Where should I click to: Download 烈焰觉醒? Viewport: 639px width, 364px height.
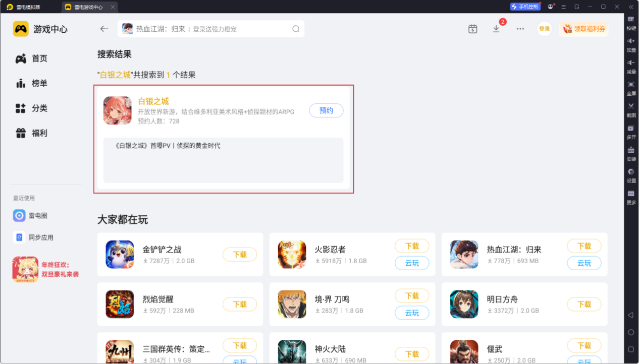(240, 305)
